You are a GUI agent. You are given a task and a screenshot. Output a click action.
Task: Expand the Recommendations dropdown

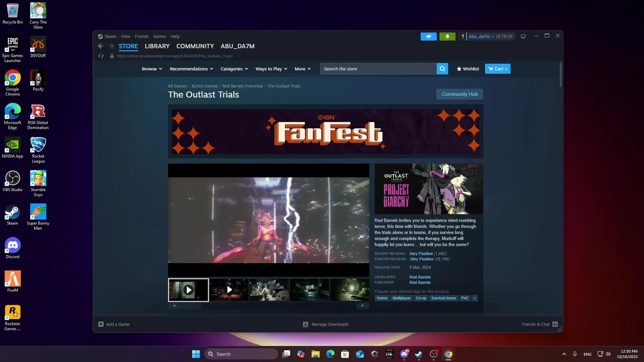click(x=191, y=69)
